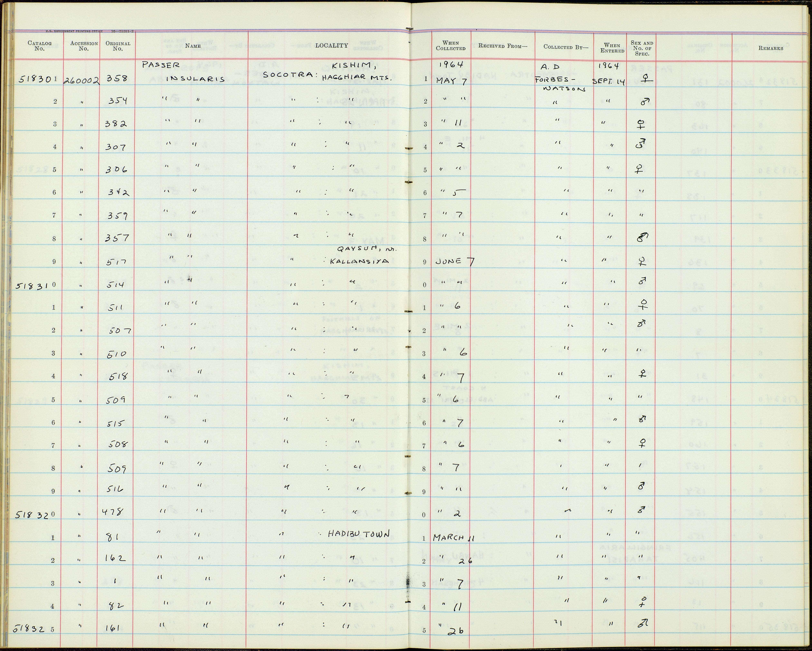Select original number 517
Viewport: 812px width, 651px height.
[x=116, y=262]
